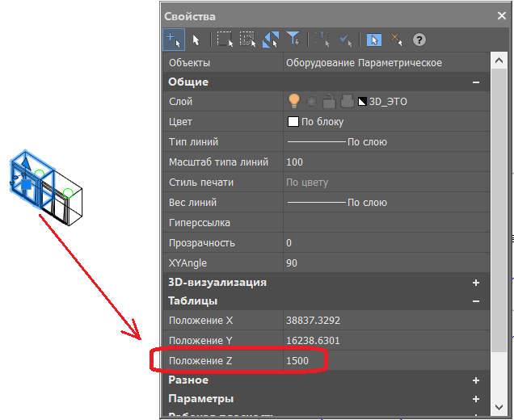Toggle the layer light bulb on/off
Screen dimensions: 514x420
click(x=294, y=101)
